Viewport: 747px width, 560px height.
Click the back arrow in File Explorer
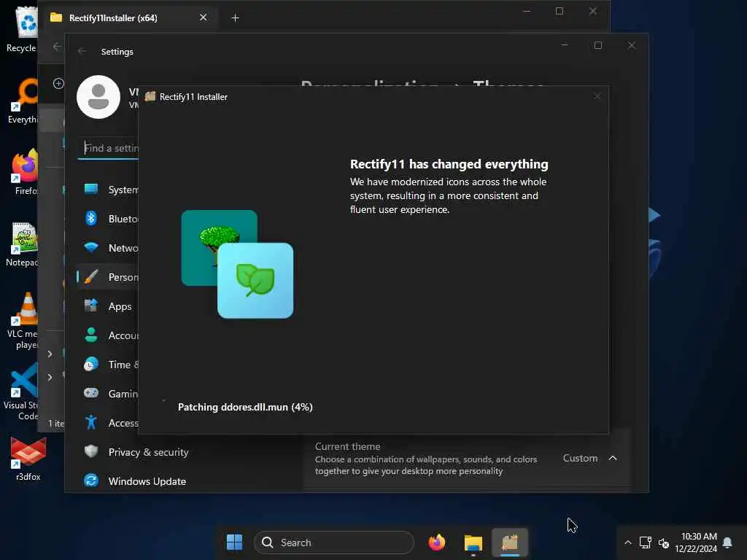pyautogui.click(x=57, y=47)
